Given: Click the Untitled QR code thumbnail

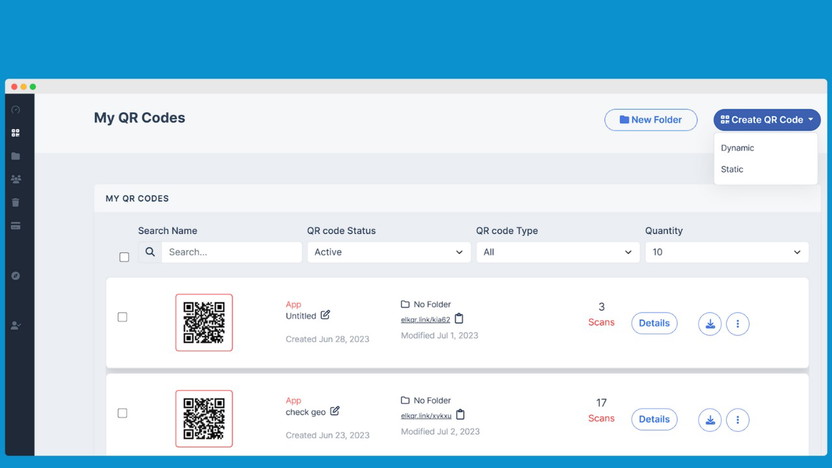Looking at the screenshot, I should 204,323.
